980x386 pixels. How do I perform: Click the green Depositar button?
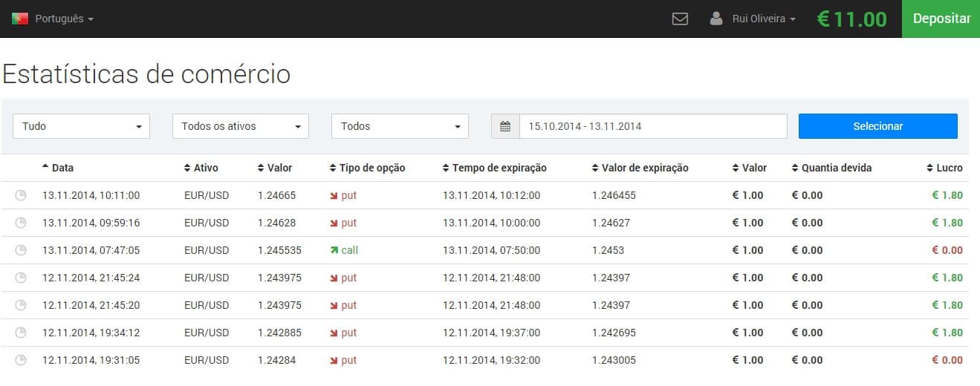click(x=941, y=19)
